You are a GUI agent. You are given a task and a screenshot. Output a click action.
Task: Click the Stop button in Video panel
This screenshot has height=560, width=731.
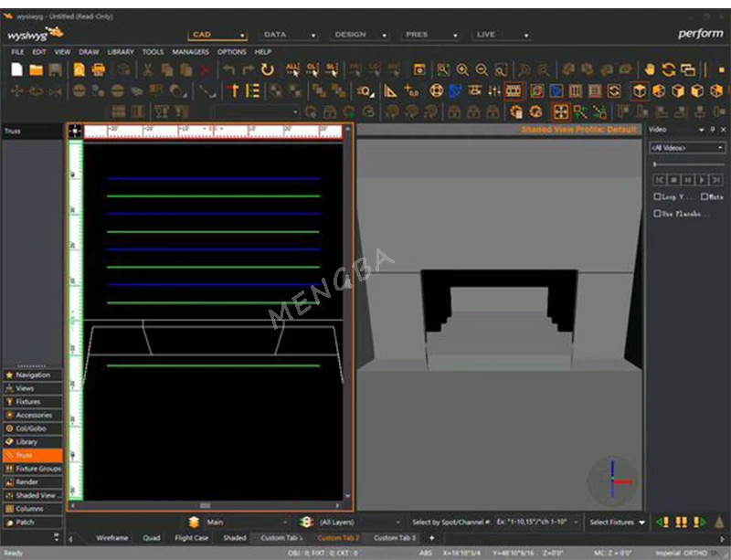point(673,180)
